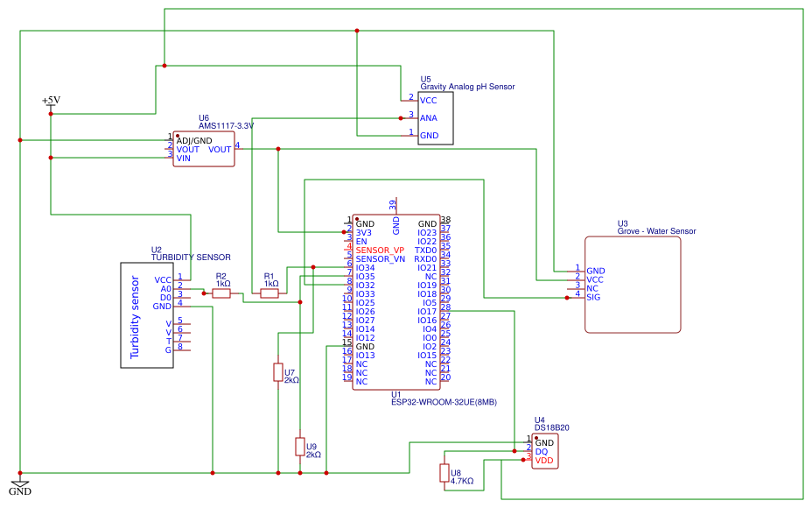Click the IO25 pin label
Viewport: 812px width, 508px height.
(x=365, y=303)
